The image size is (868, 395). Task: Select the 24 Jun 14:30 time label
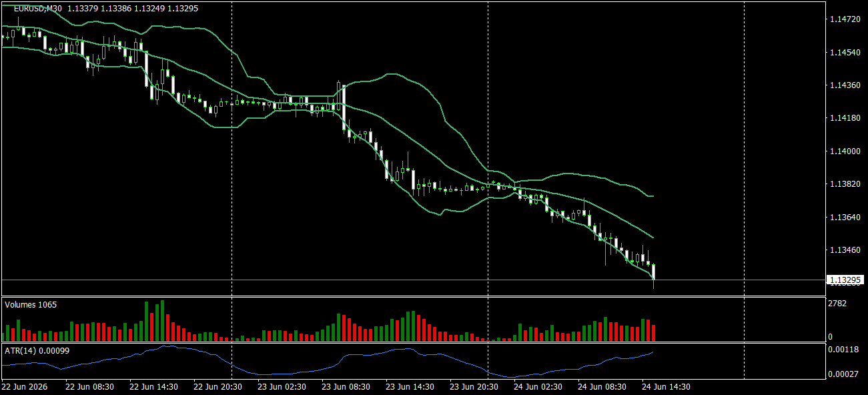tap(665, 386)
